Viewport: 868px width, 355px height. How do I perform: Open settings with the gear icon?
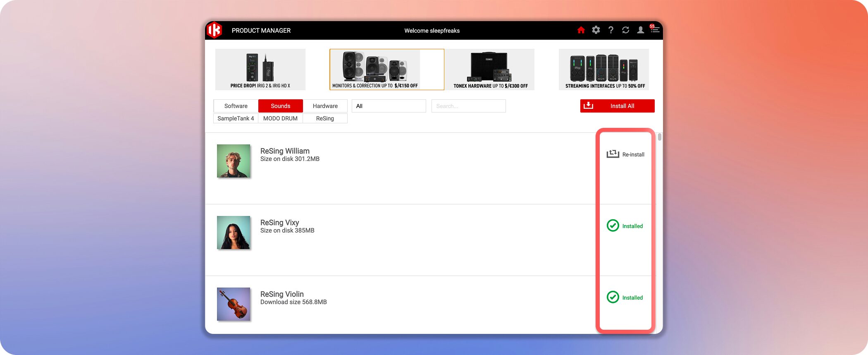[596, 30]
